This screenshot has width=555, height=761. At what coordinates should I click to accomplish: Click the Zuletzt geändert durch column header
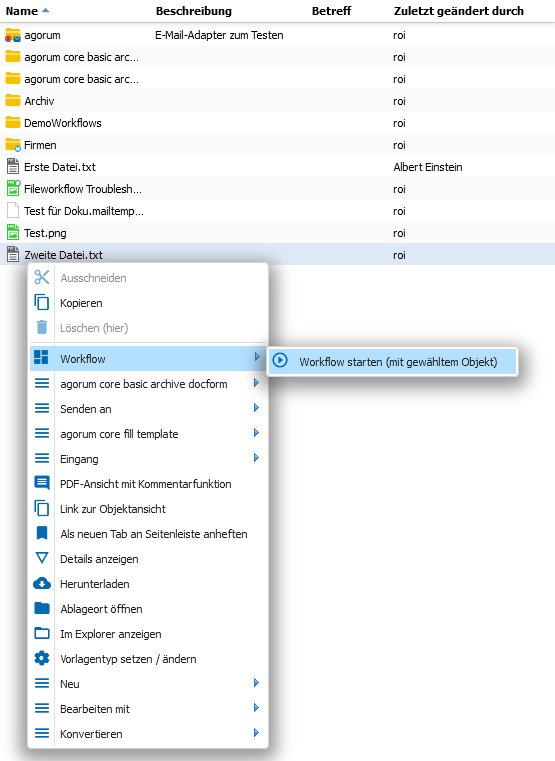click(x=458, y=11)
